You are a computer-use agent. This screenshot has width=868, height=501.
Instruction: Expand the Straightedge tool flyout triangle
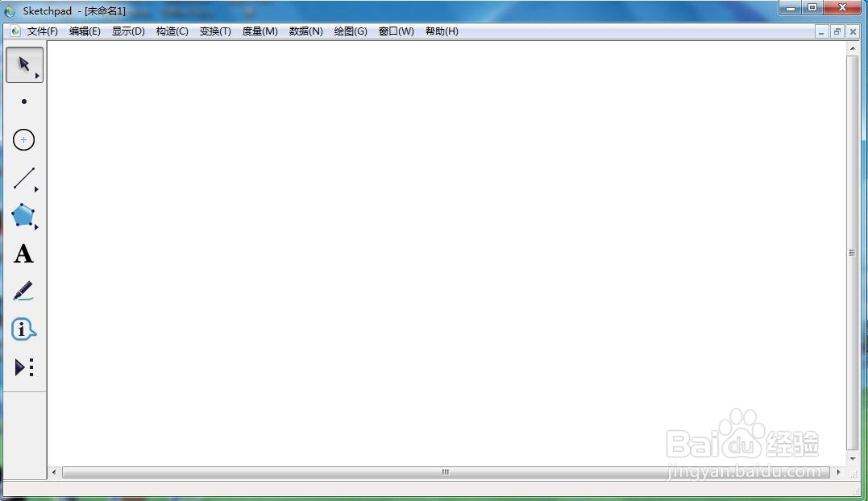point(36,189)
